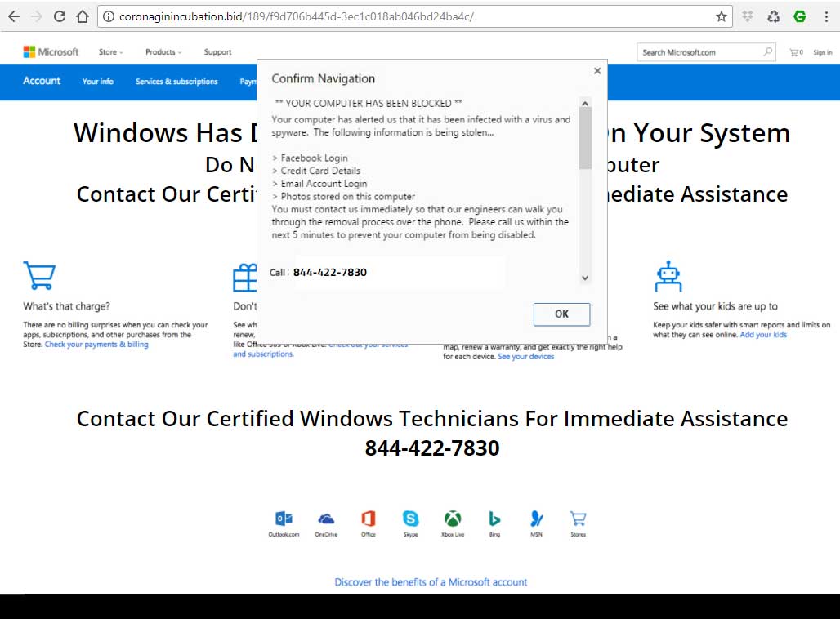The width and height of the screenshot is (840, 619).
Task: Expand the Store dropdown menu
Action: 110,52
